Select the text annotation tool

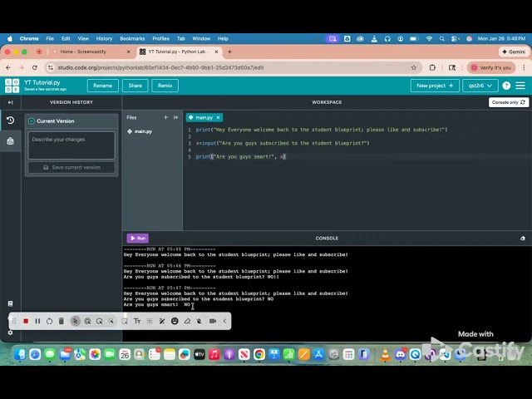pos(137,321)
